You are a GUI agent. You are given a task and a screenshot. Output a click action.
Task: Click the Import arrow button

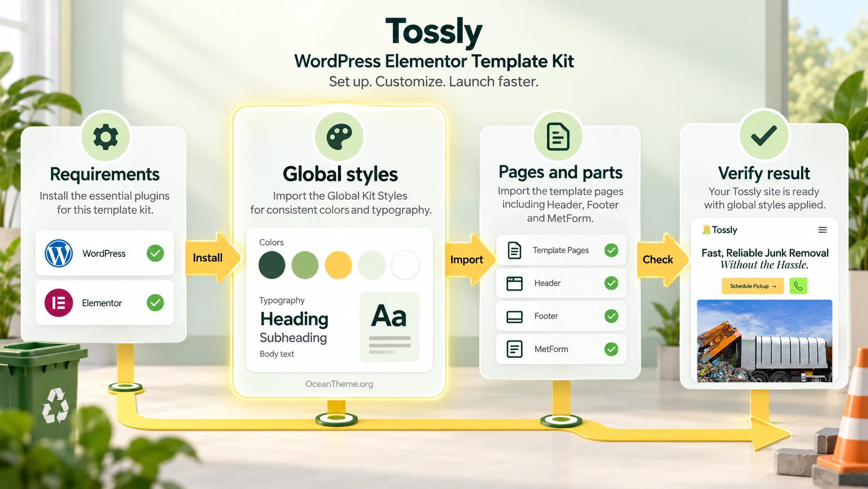click(470, 259)
